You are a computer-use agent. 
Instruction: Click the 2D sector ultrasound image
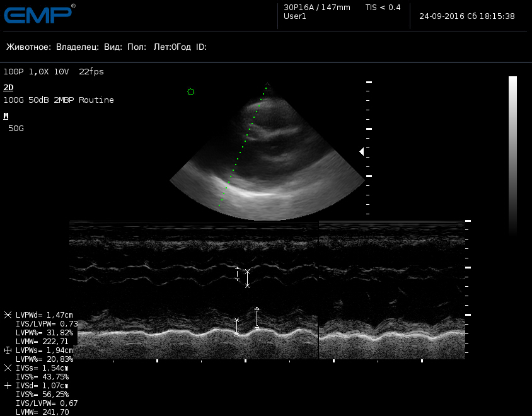[267, 151]
